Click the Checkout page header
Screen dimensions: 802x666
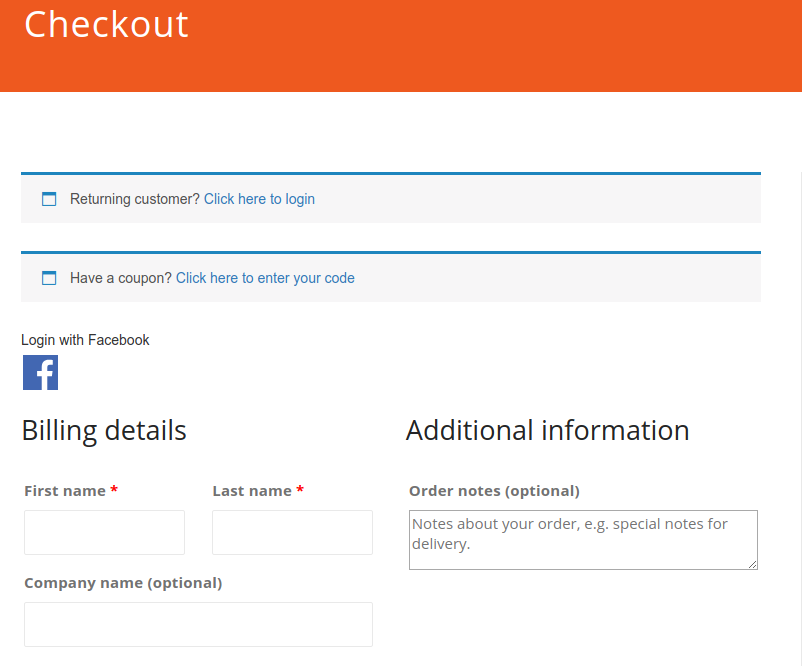106,25
